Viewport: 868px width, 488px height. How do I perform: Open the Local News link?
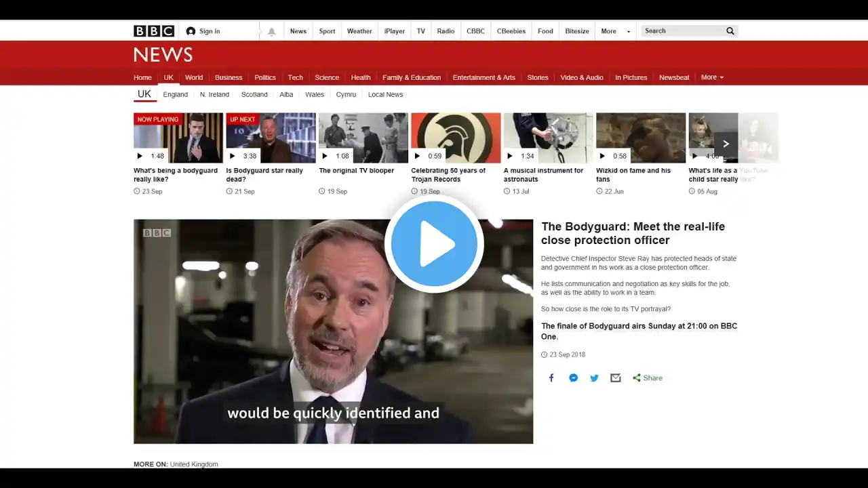pyautogui.click(x=385, y=95)
